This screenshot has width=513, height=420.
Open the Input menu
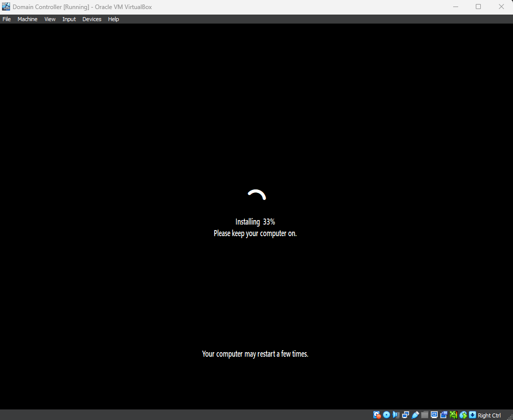69,19
